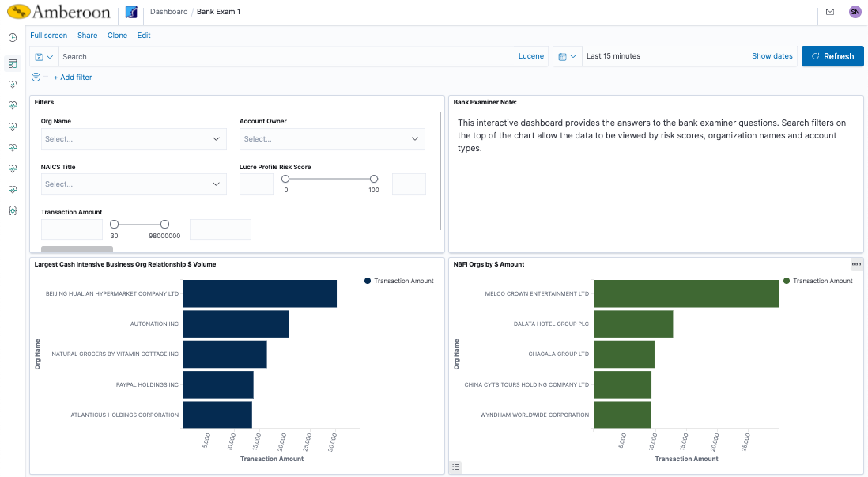Click the green Transaction Amount legend dot
The width and height of the screenshot is (868, 477).
[x=787, y=281]
